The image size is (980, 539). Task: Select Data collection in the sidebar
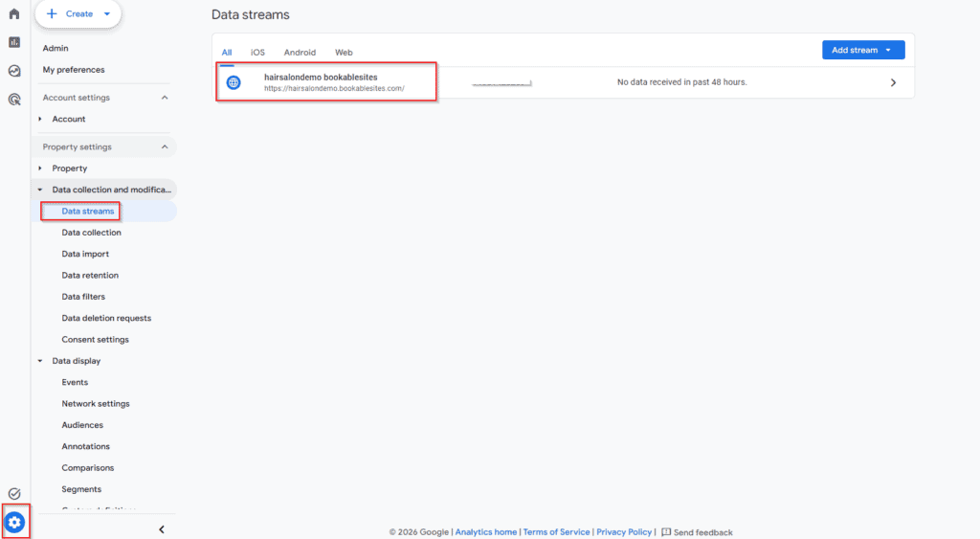click(x=91, y=233)
